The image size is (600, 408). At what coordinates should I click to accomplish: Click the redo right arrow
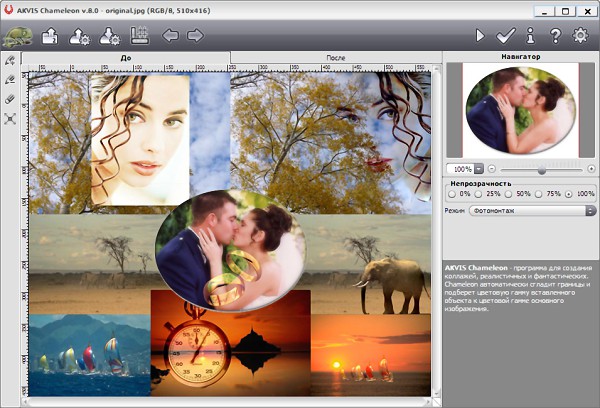click(x=195, y=36)
